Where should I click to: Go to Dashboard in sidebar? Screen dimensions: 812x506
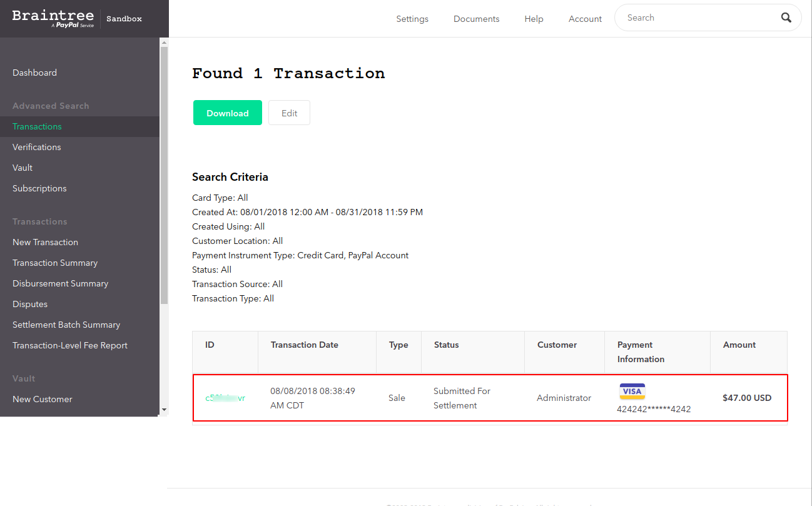(34, 73)
